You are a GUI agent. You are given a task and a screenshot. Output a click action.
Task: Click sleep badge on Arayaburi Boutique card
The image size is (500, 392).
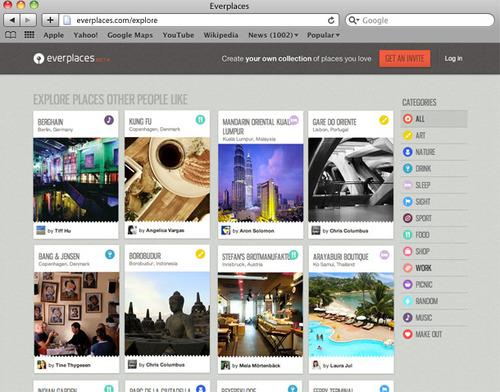coord(384,255)
